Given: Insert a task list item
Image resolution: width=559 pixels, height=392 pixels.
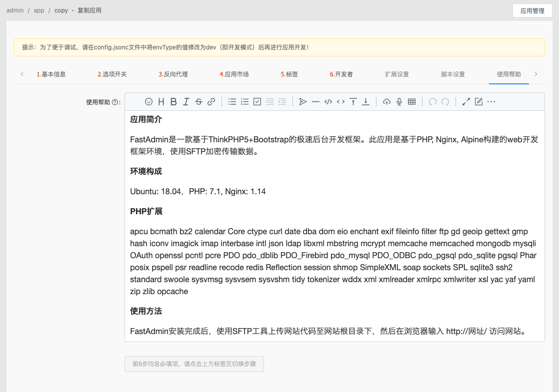Looking at the screenshot, I should [257, 101].
